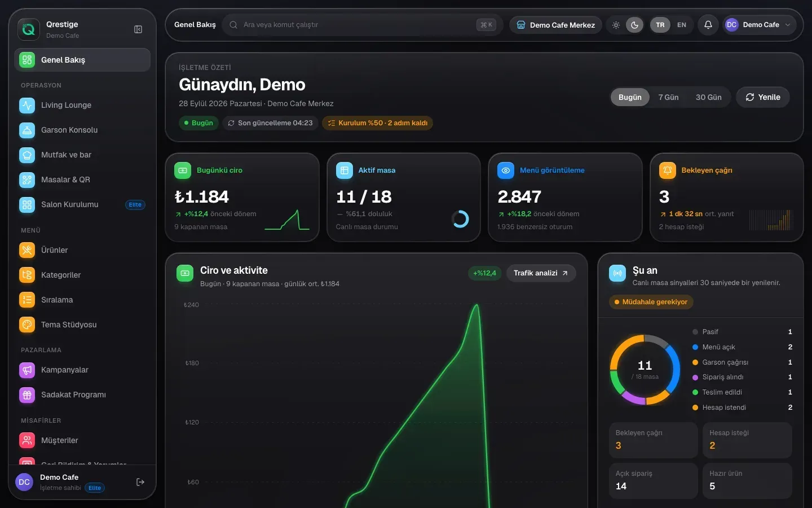Viewport: 812px width, 508px height.
Task: Open the Demo Cafe Merkez branch selector
Action: pos(556,25)
